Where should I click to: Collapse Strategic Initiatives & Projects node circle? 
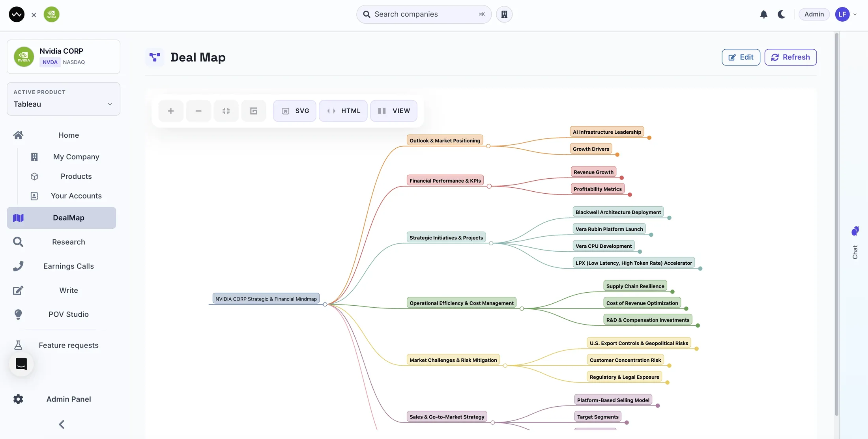491,243
